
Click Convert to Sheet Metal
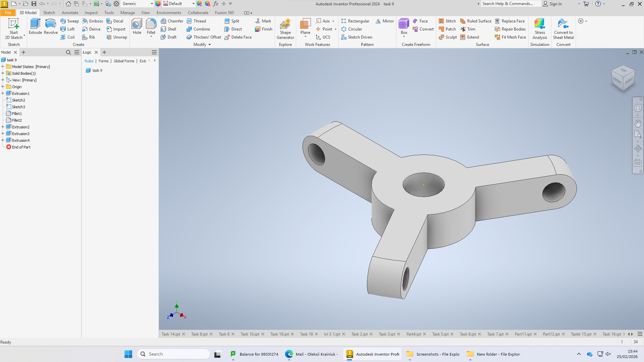[563, 29]
